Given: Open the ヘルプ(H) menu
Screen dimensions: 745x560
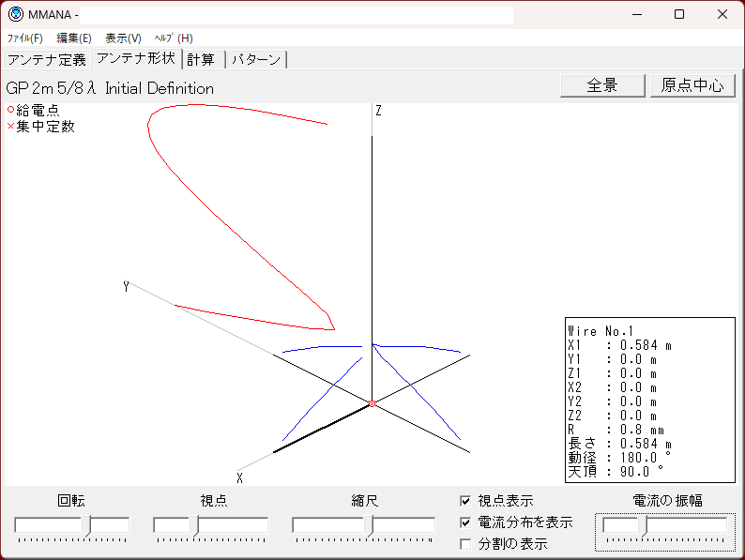Looking at the screenshot, I should coord(174,38).
